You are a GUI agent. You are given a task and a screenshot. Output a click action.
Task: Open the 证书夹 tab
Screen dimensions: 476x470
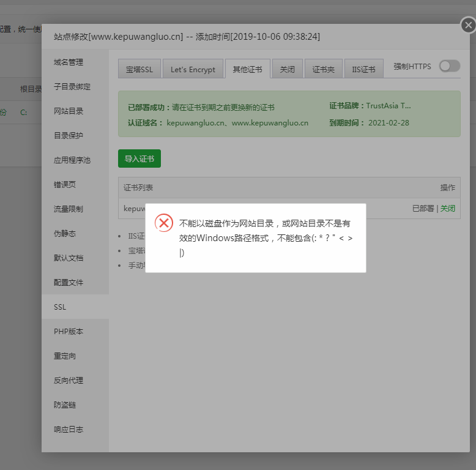(323, 69)
